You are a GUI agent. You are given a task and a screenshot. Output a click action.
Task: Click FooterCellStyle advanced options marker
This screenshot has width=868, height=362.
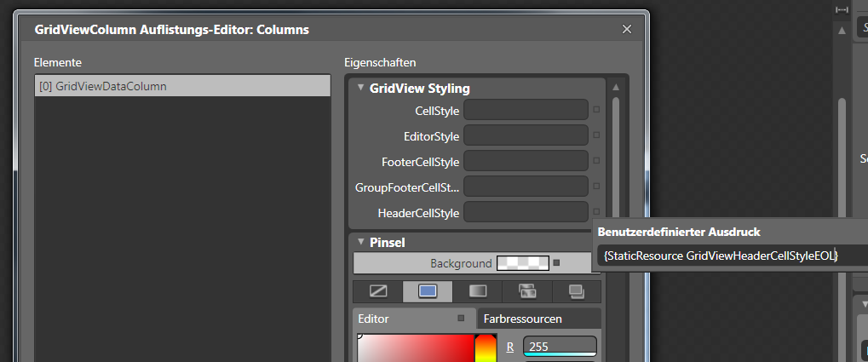coord(596,161)
